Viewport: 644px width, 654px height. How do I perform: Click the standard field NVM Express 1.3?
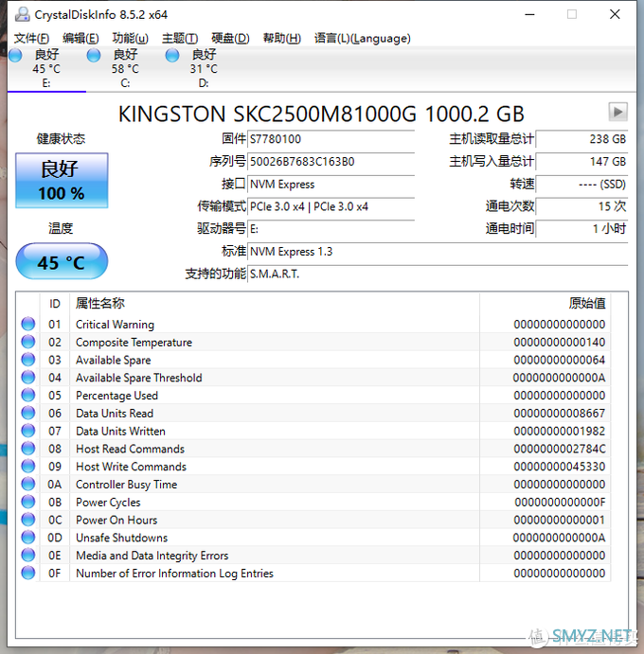[x=438, y=252]
